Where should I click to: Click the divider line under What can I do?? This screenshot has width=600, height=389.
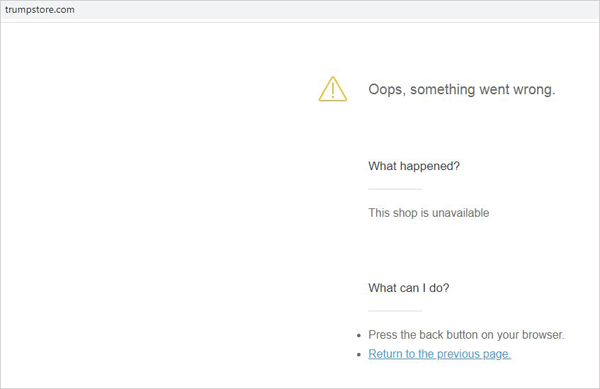(x=395, y=311)
